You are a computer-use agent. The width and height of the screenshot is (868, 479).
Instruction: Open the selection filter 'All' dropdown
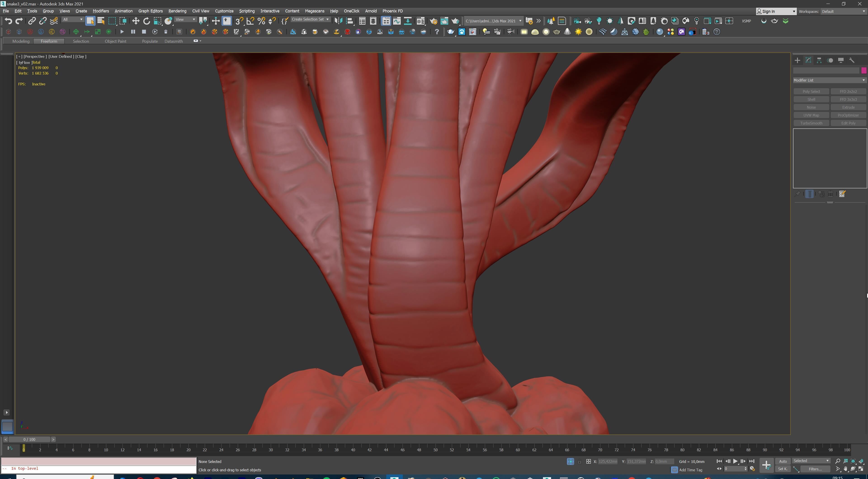click(x=73, y=19)
